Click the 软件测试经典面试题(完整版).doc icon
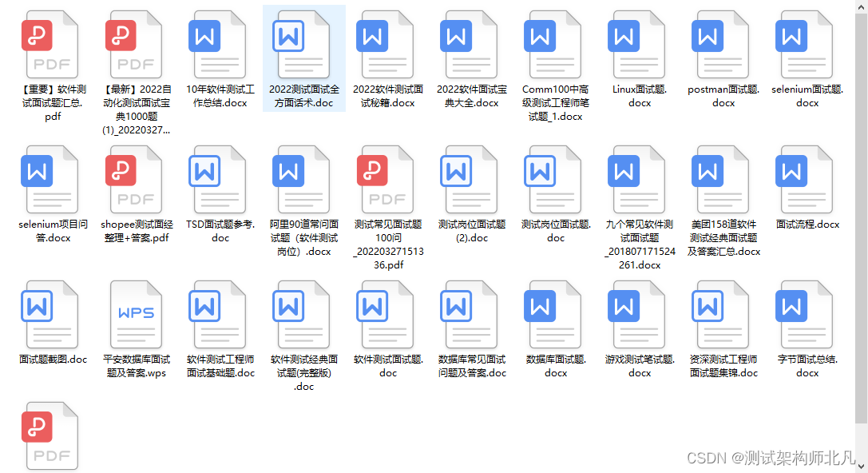The image size is (868, 473). (x=303, y=315)
